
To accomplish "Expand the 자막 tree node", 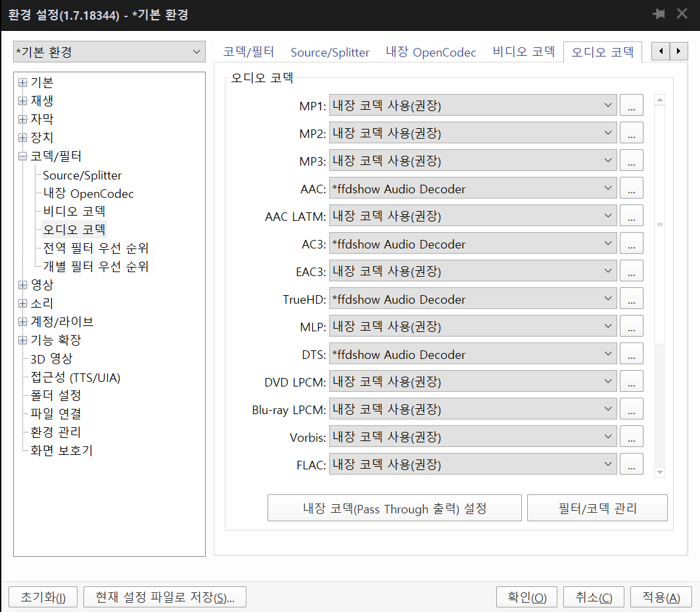I will click(x=23, y=119).
